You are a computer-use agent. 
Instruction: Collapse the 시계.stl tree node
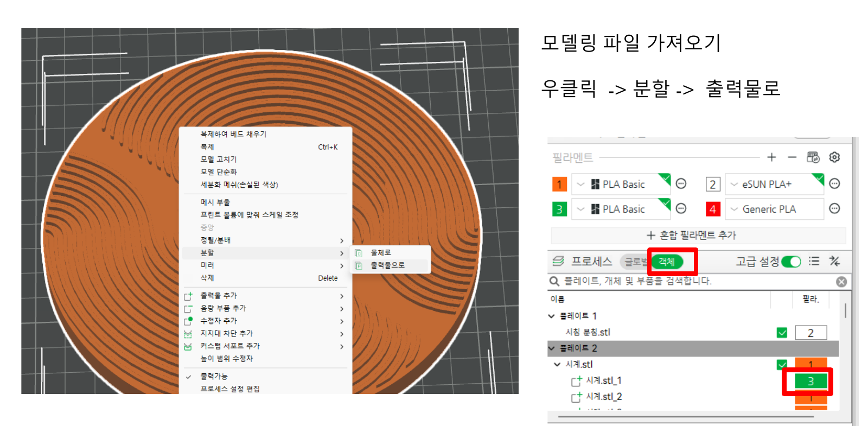[x=557, y=364]
